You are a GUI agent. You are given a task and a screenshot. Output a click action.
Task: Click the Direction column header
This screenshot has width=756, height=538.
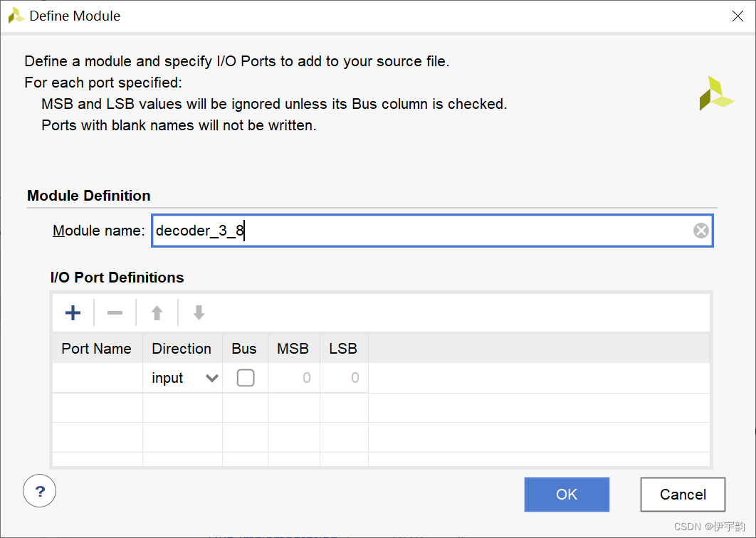click(x=182, y=349)
